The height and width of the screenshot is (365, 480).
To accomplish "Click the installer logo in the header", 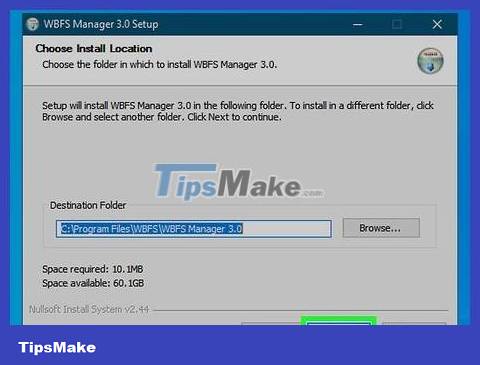I will click(x=430, y=60).
